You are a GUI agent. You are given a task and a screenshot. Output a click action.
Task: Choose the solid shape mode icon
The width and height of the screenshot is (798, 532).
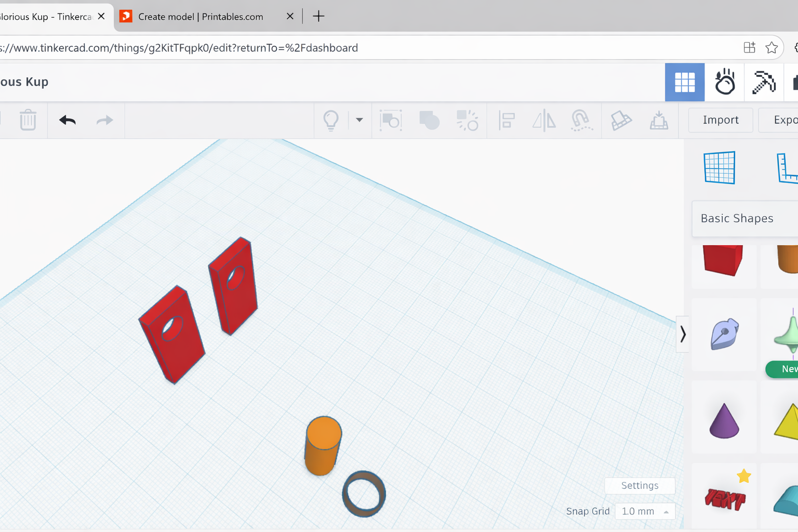[x=429, y=120]
